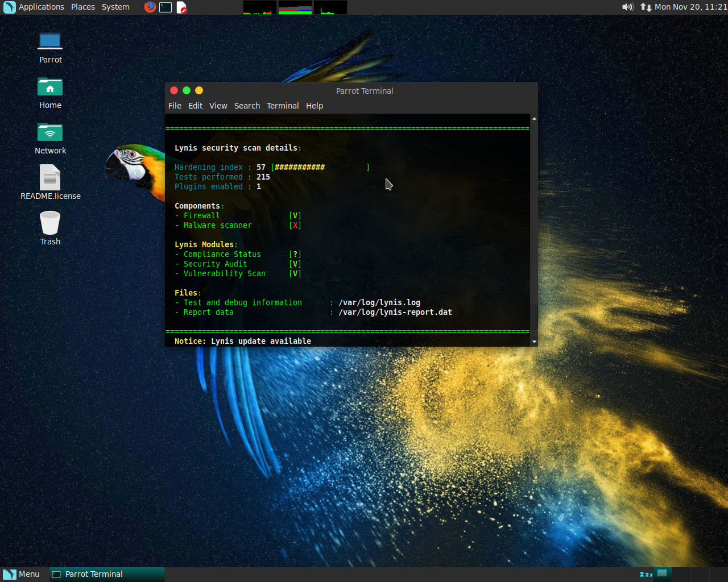Screen dimensions: 728x582
Task: Open the Places menu
Action: click(x=83, y=7)
